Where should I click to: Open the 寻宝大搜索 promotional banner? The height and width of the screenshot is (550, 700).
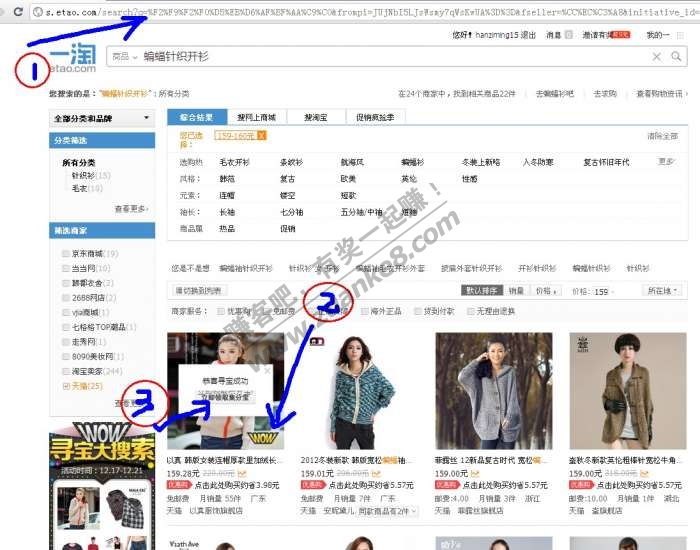(102, 486)
